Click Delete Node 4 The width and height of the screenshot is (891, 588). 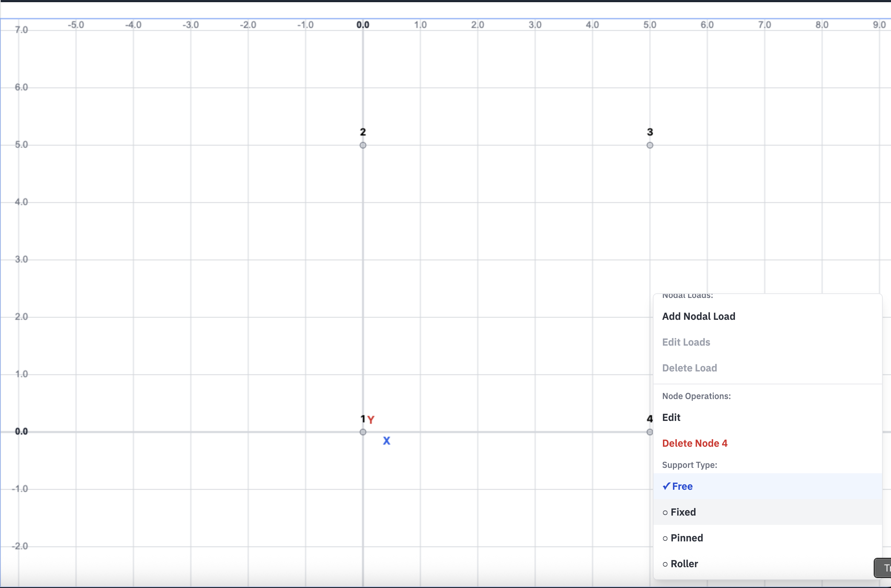[695, 443]
